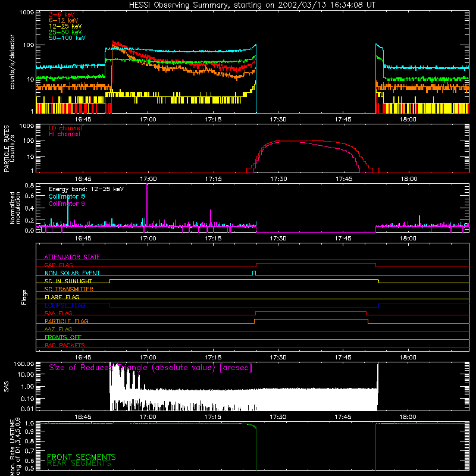Click the ATTENUATOR STATE flag label

(72, 257)
